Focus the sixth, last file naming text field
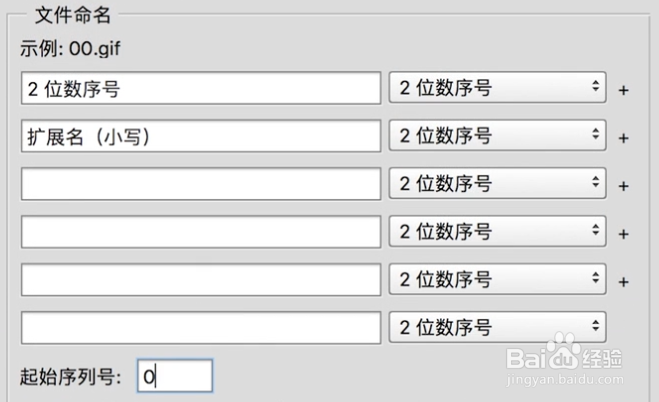Image resolution: width=659 pixels, height=402 pixels. 200,327
